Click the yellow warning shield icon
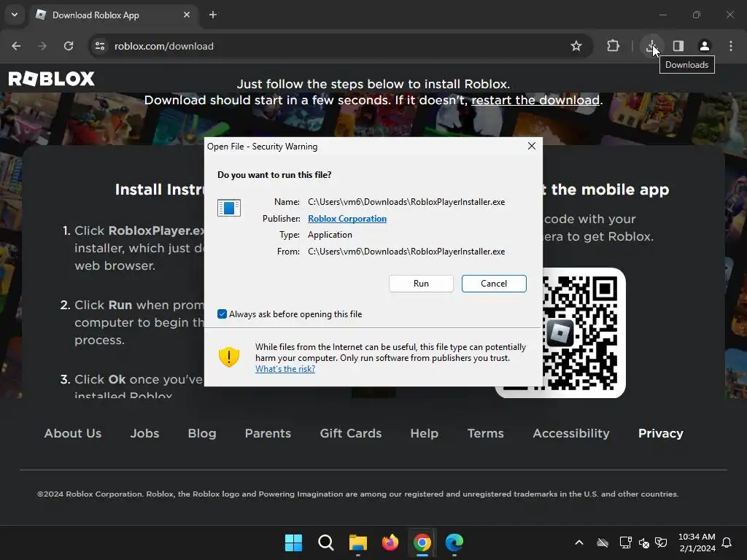747x560 pixels. (x=228, y=357)
